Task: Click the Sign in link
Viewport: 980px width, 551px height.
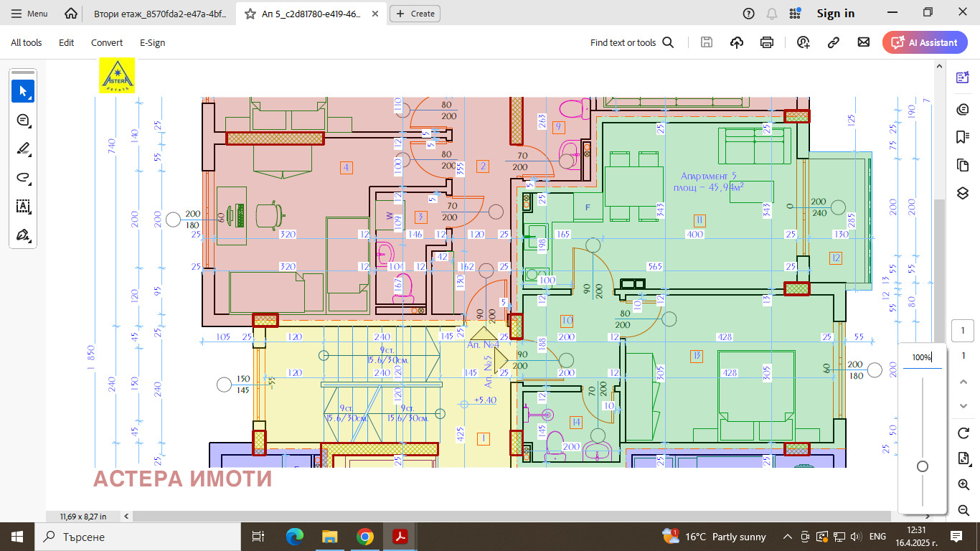Action: (835, 14)
